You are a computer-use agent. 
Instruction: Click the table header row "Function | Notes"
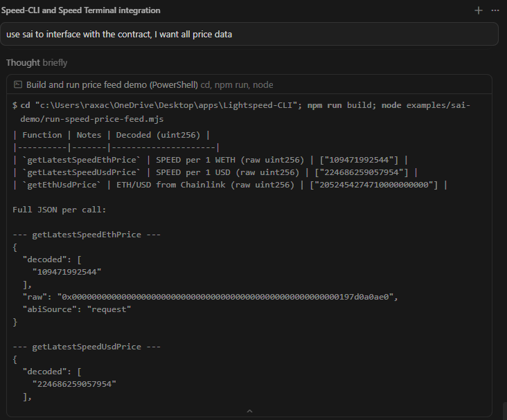112,135
